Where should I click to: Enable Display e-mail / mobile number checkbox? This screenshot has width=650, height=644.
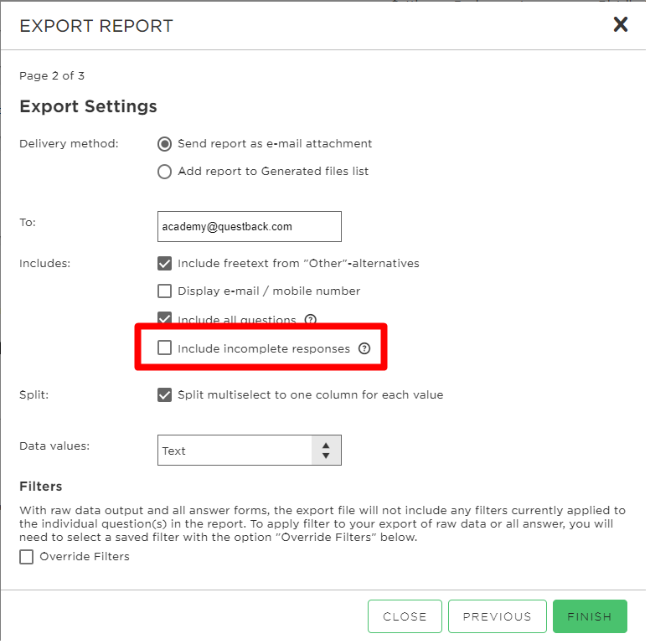pos(164,291)
